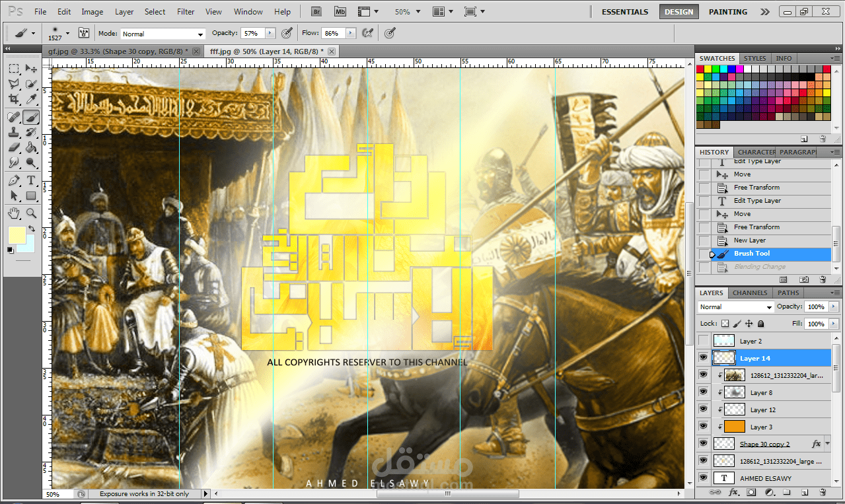Add a layer mask in Layers panel
Viewport: 845px width, 504px height.
751,493
